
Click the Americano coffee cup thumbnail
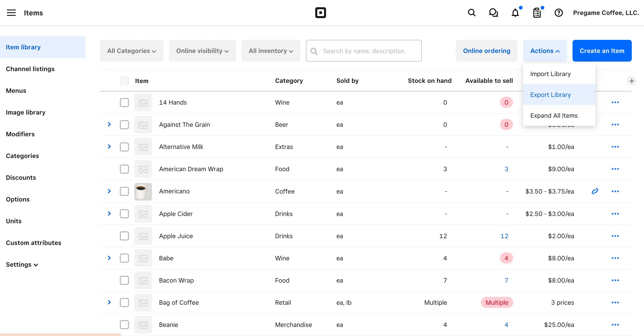(x=143, y=192)
